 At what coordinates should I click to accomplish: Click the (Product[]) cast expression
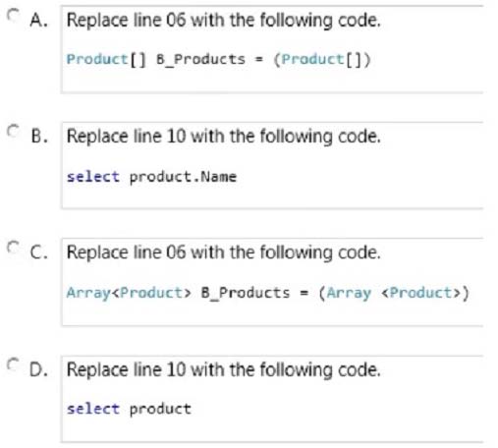[322, 60]
